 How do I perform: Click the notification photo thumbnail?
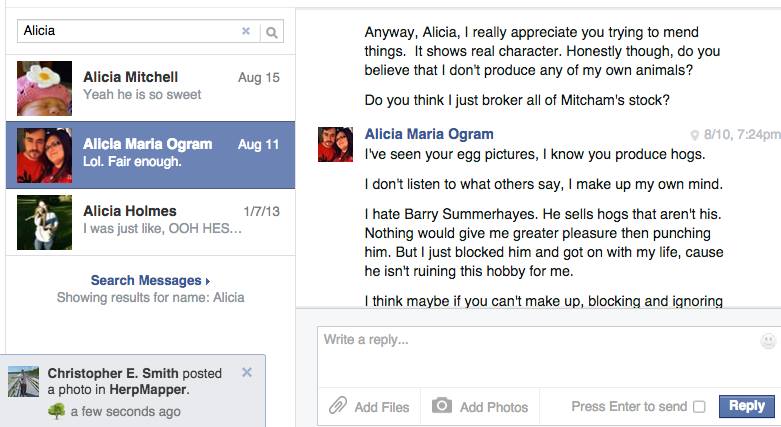pos(23,382)
